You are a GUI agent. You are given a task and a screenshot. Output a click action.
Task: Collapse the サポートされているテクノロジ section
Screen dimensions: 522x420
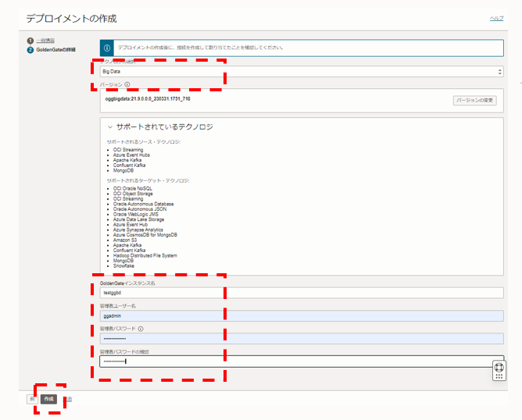pyautogui.click(x=110, y=127)
